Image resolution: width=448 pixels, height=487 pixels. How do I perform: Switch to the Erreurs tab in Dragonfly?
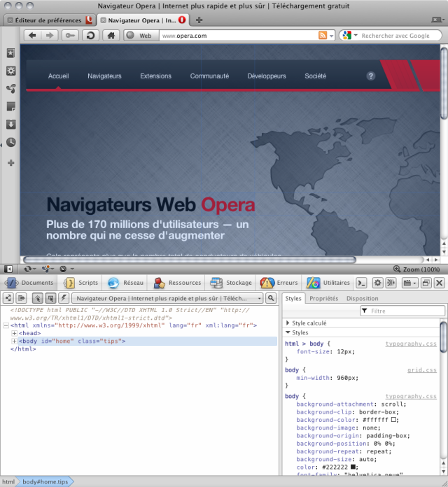(x=279, y=283)
